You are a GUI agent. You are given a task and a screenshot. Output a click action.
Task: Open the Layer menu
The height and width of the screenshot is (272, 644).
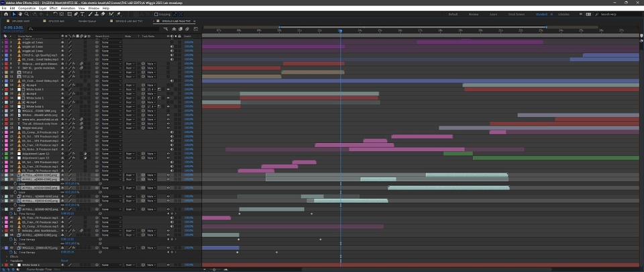pyautogui.click(x=43, y=8)
